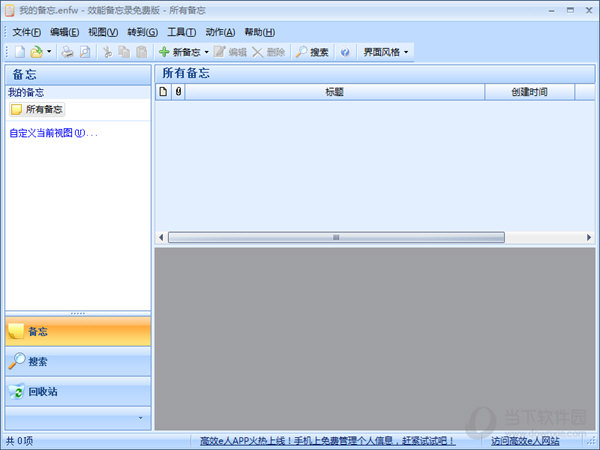
Task: Click the 高效e人APP promotion link
Action: point(326,440)
